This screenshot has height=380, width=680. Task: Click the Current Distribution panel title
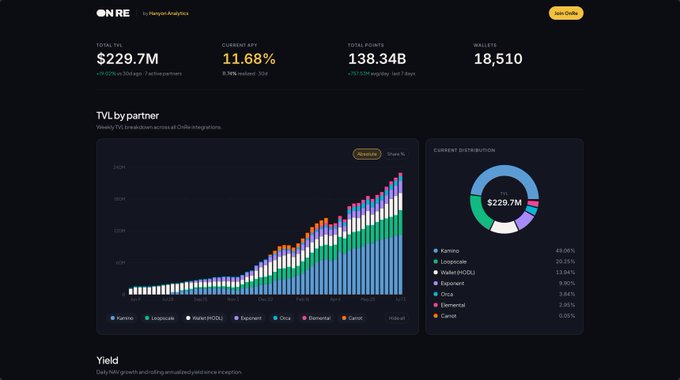464,150
